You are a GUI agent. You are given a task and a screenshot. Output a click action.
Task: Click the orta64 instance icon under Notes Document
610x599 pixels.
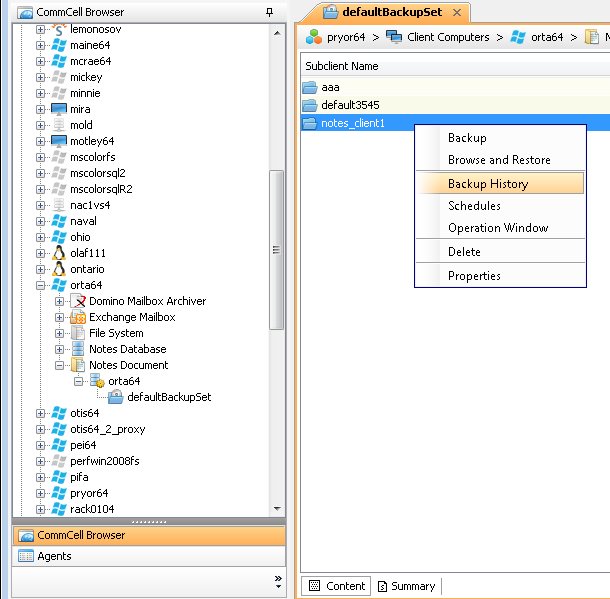click(x=97, y=381)
